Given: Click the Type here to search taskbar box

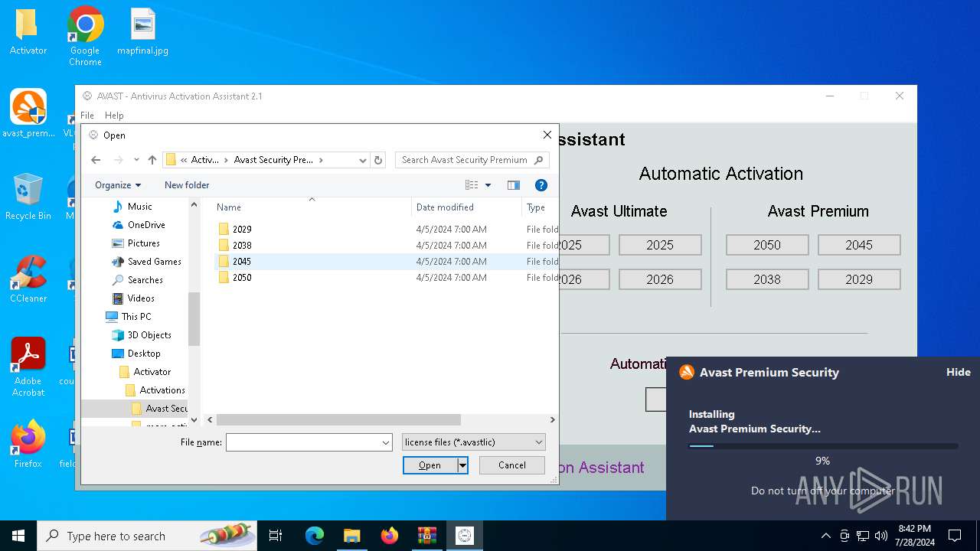Looking at the screenshot, I should (149, 536).
